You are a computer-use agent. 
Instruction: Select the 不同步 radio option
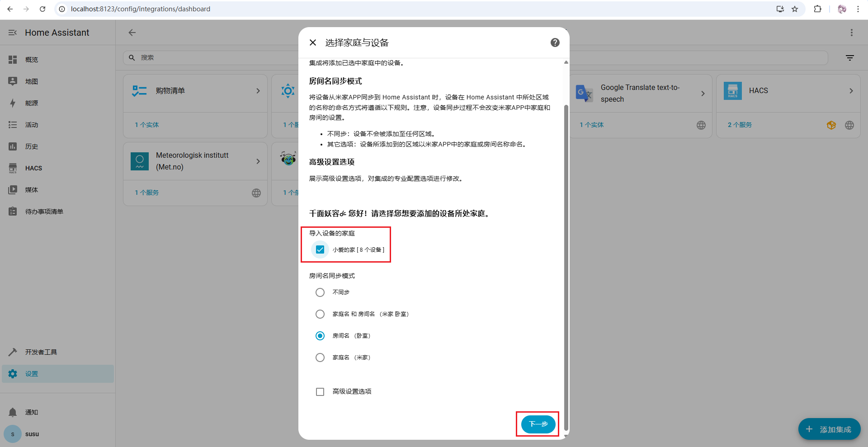coord(320,292)
